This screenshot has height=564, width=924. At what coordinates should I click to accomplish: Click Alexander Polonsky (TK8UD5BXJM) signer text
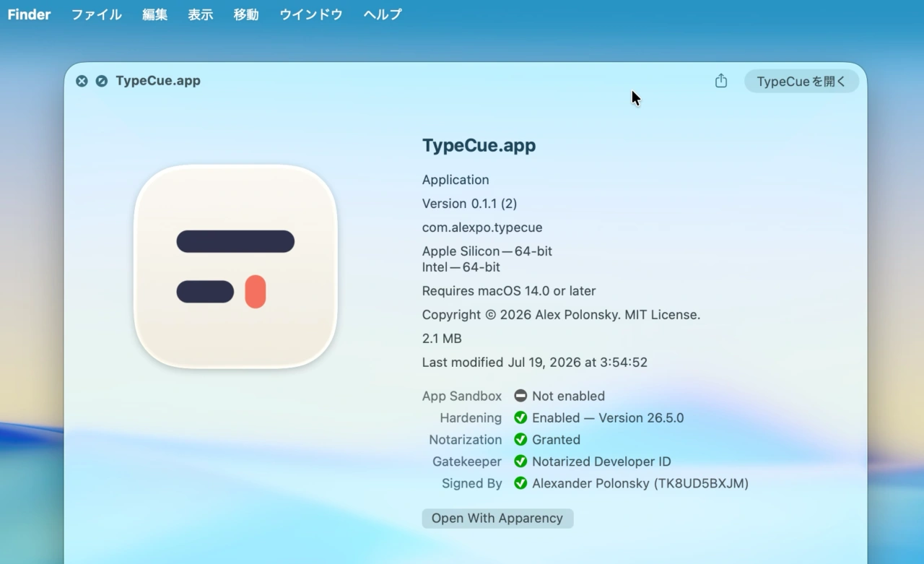(x=640, y=483)
